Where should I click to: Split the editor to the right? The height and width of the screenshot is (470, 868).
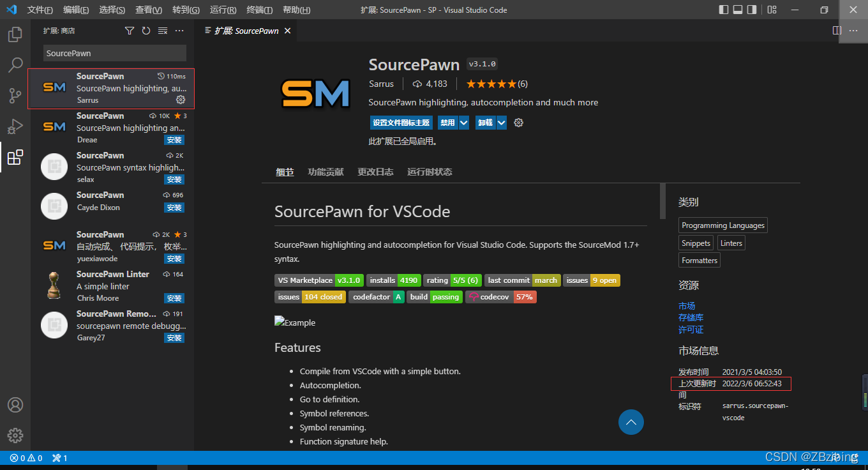(837, 31)
